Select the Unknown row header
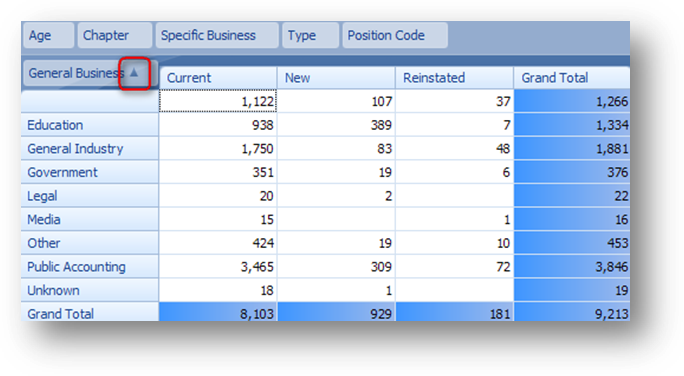 point(90,290)
